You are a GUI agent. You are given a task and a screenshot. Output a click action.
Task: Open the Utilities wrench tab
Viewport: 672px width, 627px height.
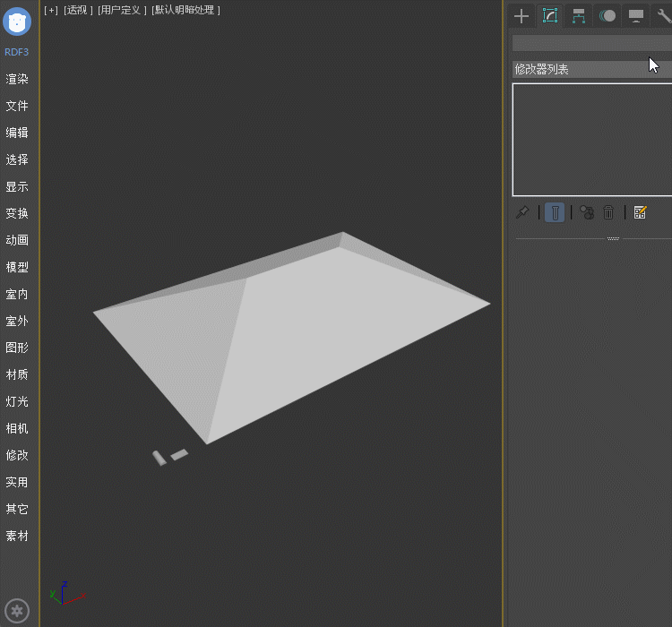coord(663,15)
